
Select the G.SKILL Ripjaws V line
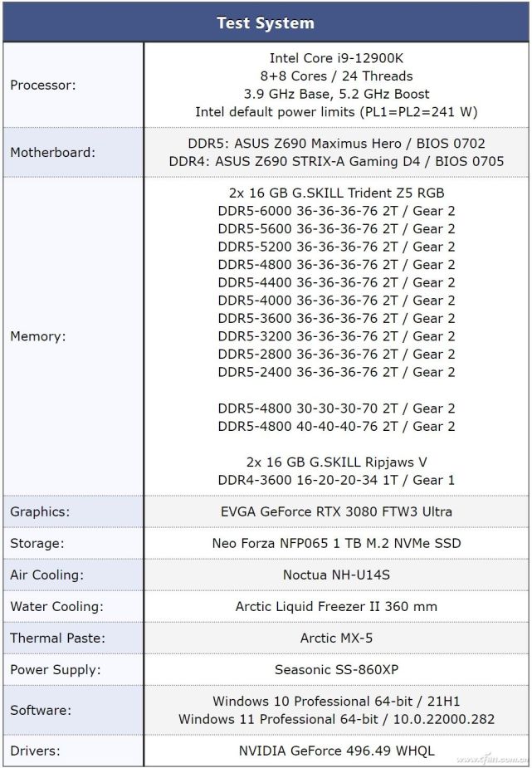click(x=336, y=462)
